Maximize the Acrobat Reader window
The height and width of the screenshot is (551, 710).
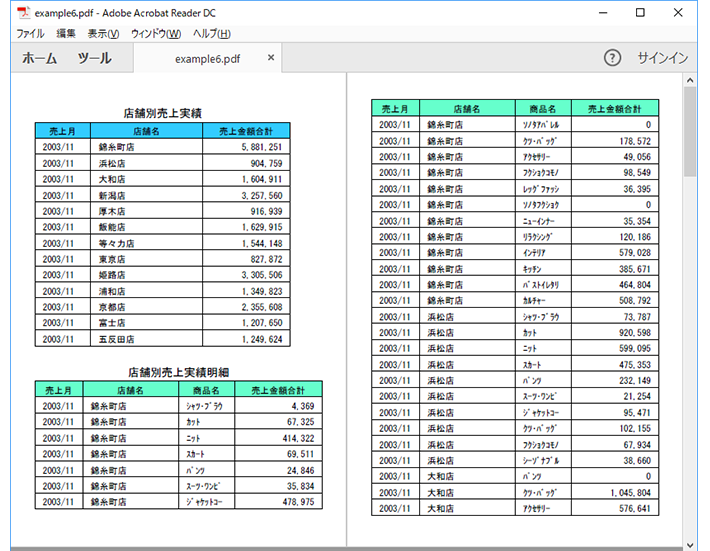click(x=640, y=13)
